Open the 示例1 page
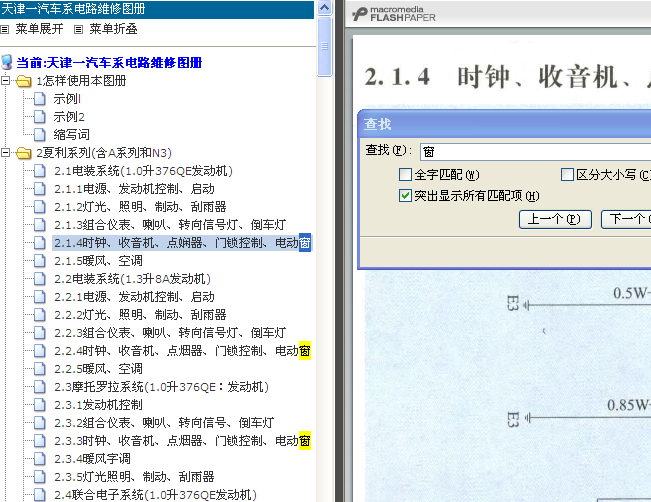This screenshot has width=651, height=502. point(67,99)
